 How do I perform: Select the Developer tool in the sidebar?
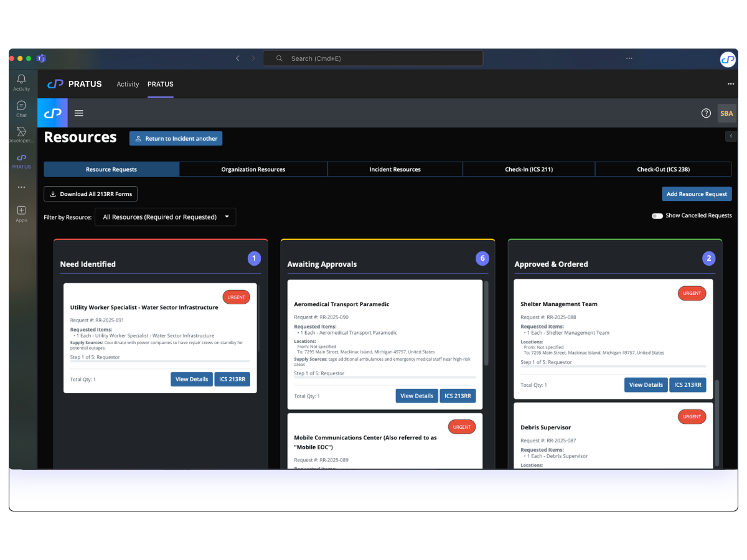[21, 136]
